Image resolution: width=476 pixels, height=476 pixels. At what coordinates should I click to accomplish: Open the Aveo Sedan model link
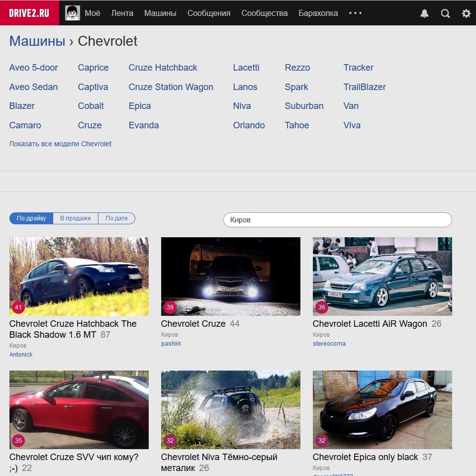point(34,87)
